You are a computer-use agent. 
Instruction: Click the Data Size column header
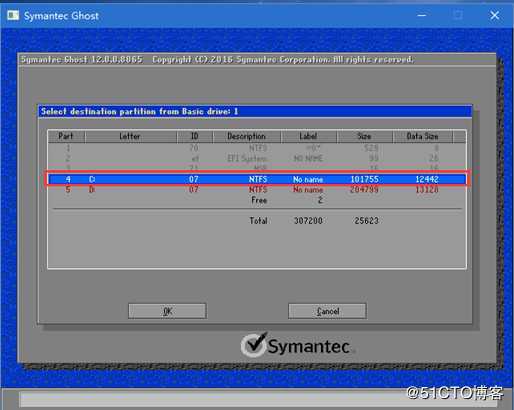point(422,136)
